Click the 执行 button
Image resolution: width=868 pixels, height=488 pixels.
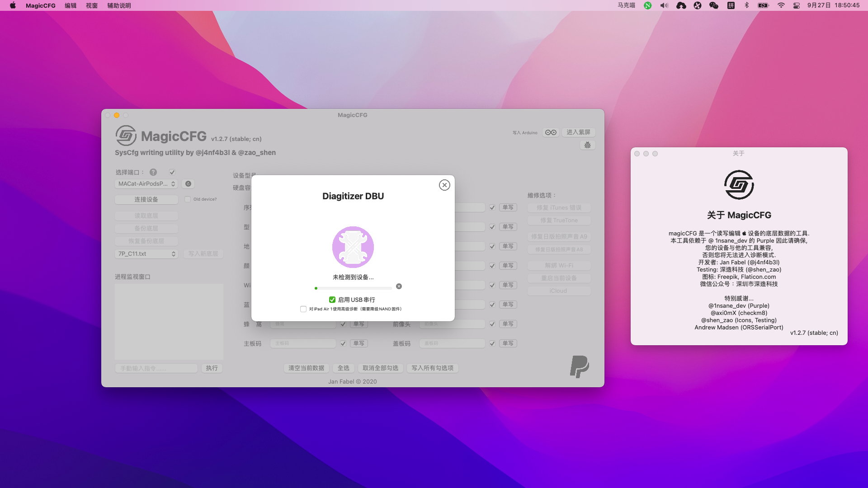pos(212,368)
